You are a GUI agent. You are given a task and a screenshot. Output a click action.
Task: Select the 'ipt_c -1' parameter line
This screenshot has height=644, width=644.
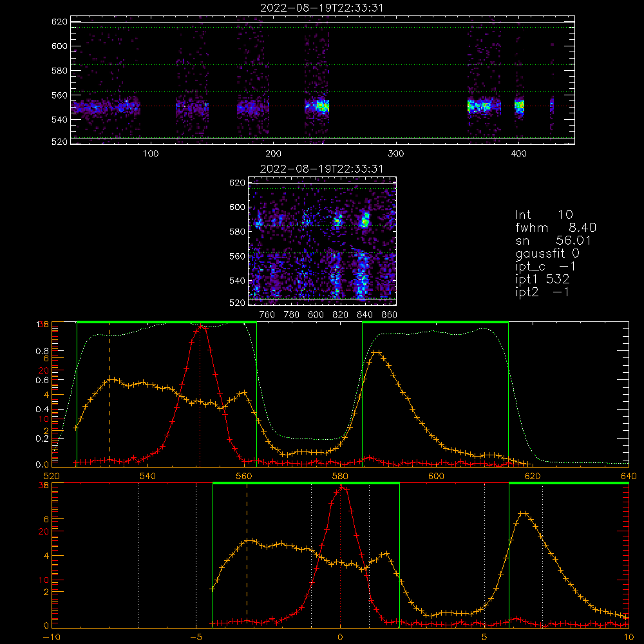click(x=546, y=267)
